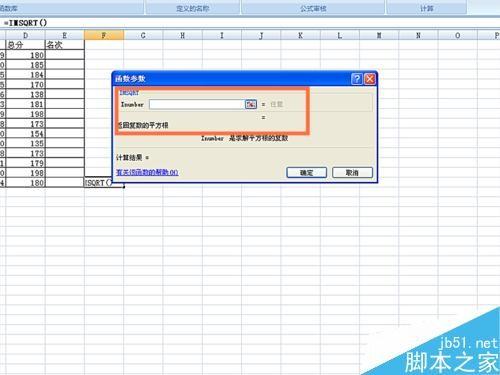Screen dimensions: 500x375
Task: Click the Inumber input field
Action: tap(197, 104)
